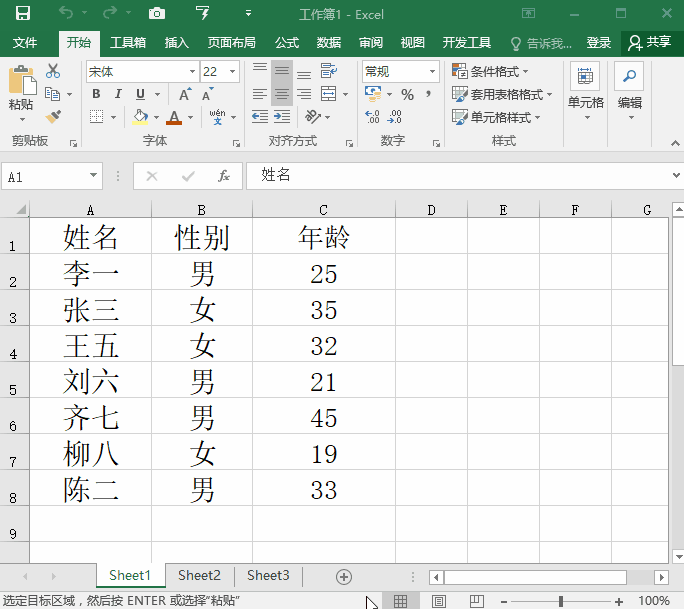The height and width of the screenshot is (609, 684).
Task: Toggle bold formatting
Action: pyautogui.click(x=96, y=94)
